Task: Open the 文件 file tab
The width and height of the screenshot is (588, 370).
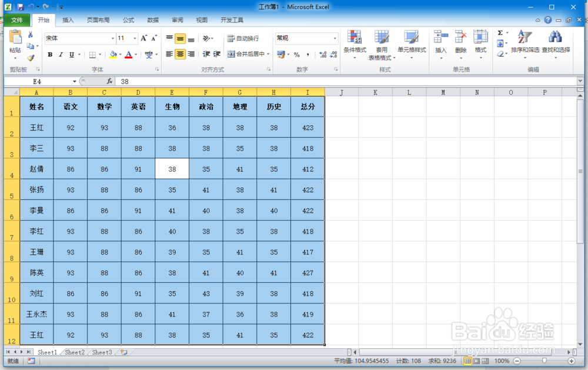Action: coord(17,20)
